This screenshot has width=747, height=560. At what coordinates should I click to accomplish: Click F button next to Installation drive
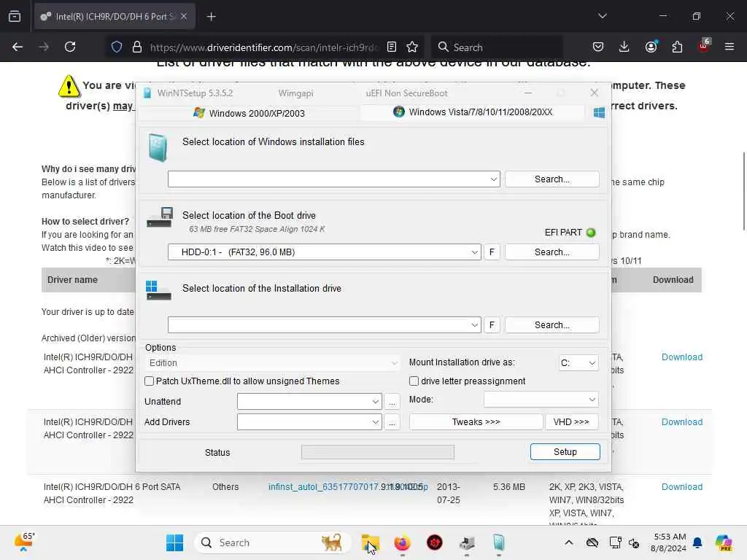[x=492, y=324]
